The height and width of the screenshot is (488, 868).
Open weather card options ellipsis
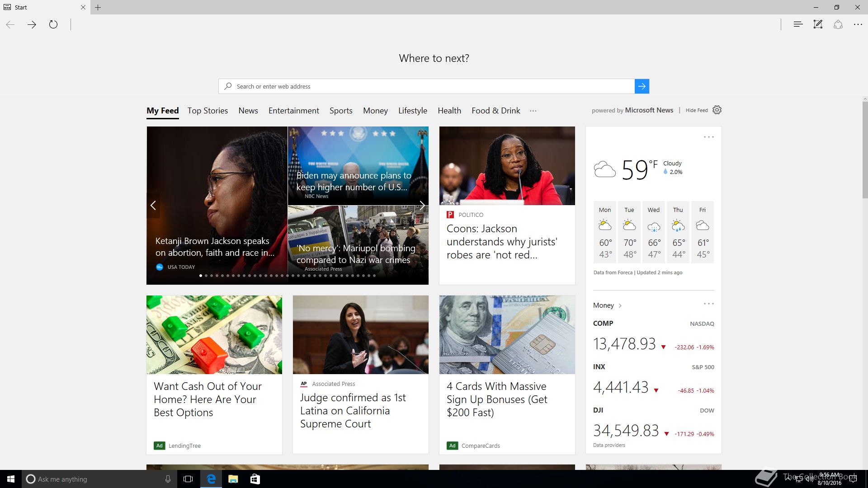[708, 137]
